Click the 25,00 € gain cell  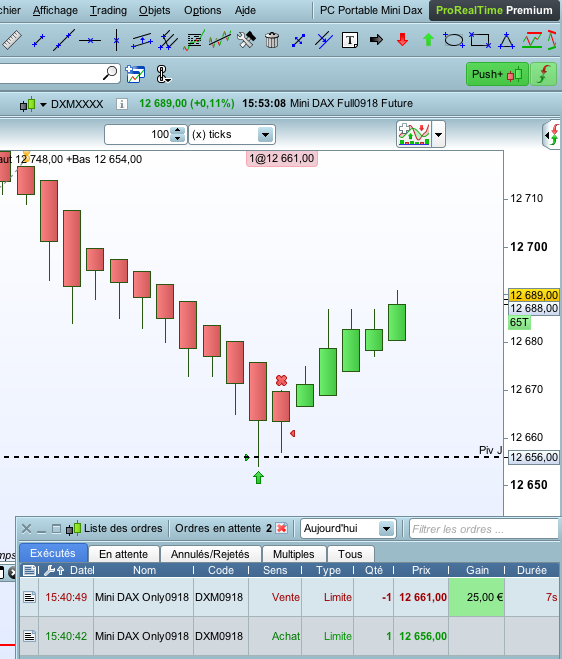[477, 597]
